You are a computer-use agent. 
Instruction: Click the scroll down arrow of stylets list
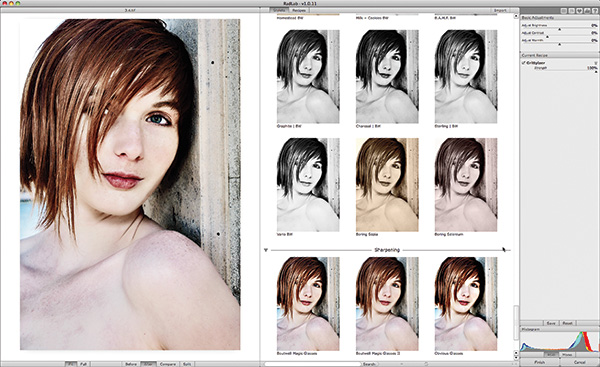(516, 357)
